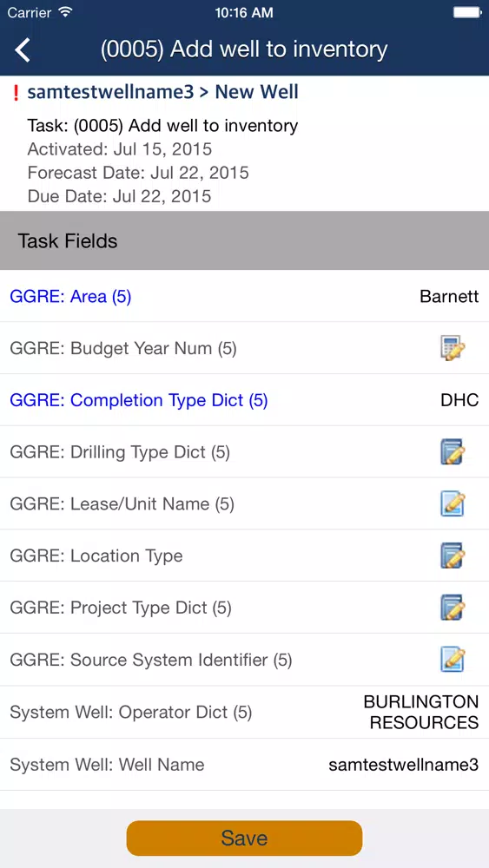
Task: Tap the back arrow in header
Action: (23, 49)
